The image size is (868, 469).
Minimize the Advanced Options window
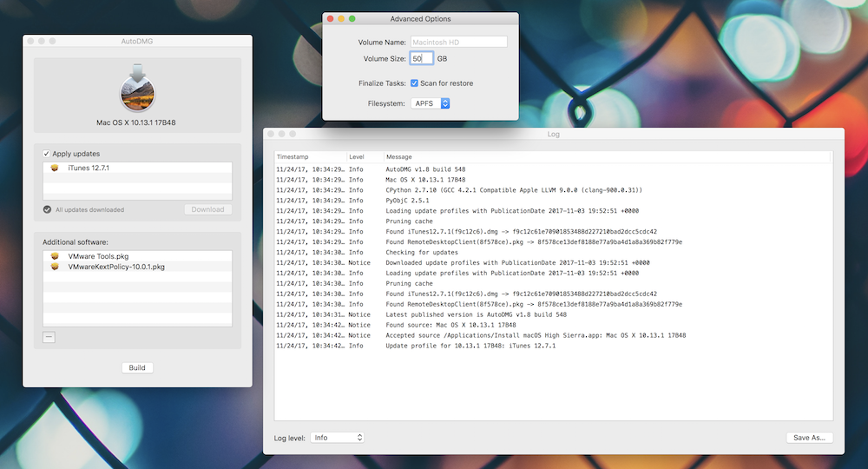pyautogui.click(x=341, y=18)
